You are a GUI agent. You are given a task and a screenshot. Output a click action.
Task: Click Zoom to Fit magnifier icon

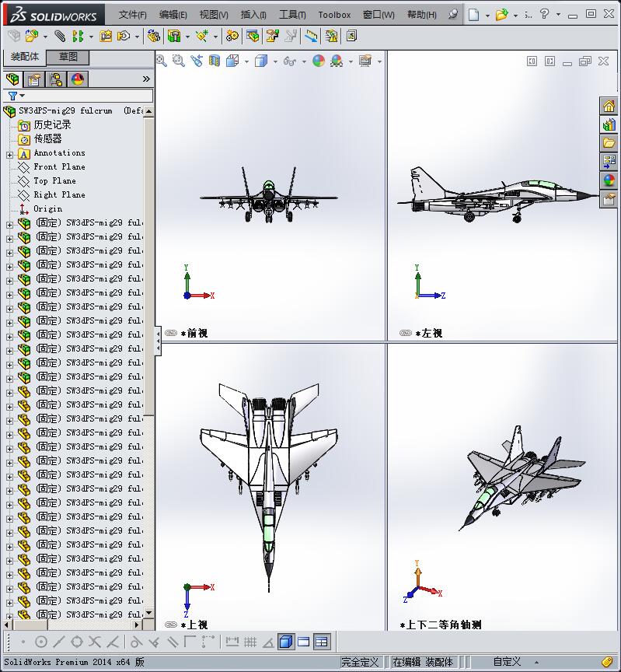click(162, 61)
